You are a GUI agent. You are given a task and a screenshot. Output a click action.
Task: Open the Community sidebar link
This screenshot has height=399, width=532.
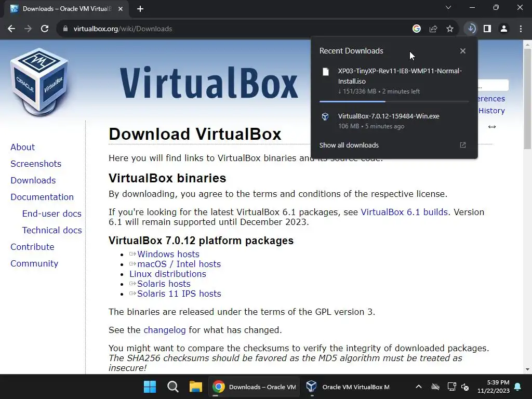(34, 263)
